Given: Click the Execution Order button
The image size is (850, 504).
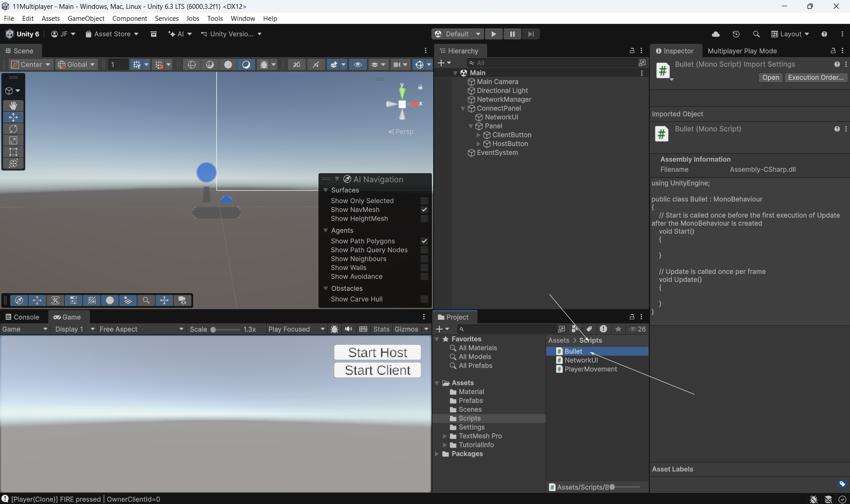Looking at the screenshot, I should coord(815,78).
